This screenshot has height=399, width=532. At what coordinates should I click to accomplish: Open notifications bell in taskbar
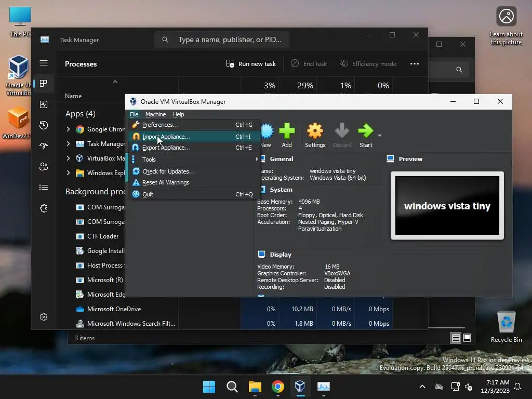[518, 387]
